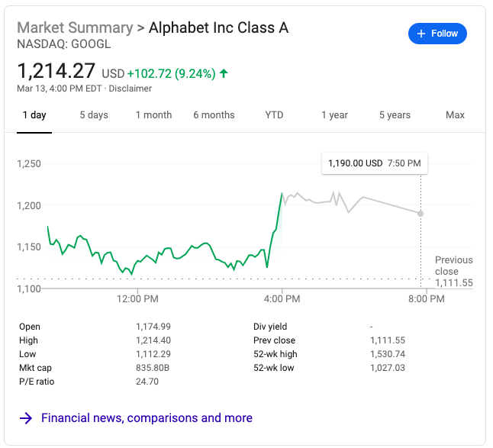Switch to the 5 days tab
Screen dimensions: 493x448
point(94,115)
